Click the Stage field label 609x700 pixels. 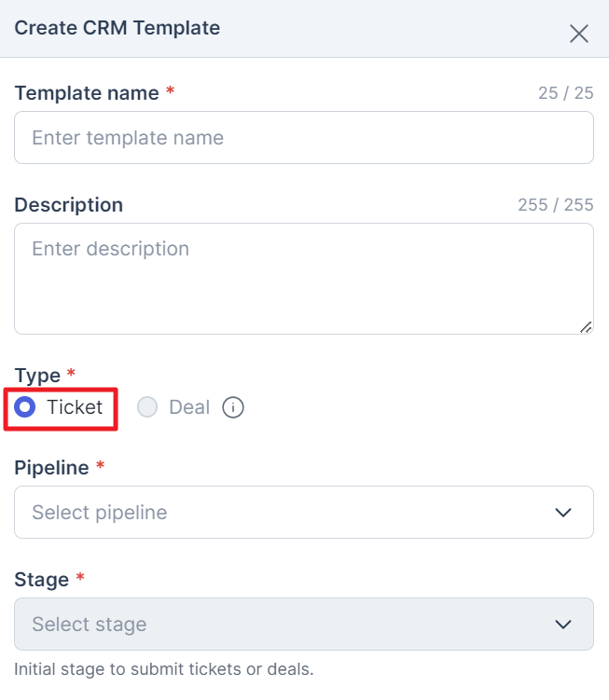point(42,580)
